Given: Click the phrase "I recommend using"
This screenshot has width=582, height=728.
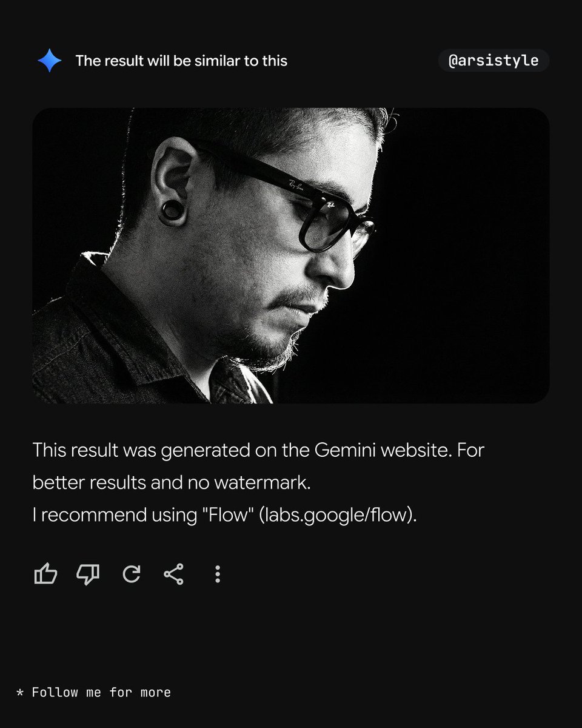Looking at the screenshot, I should point(111,515).
